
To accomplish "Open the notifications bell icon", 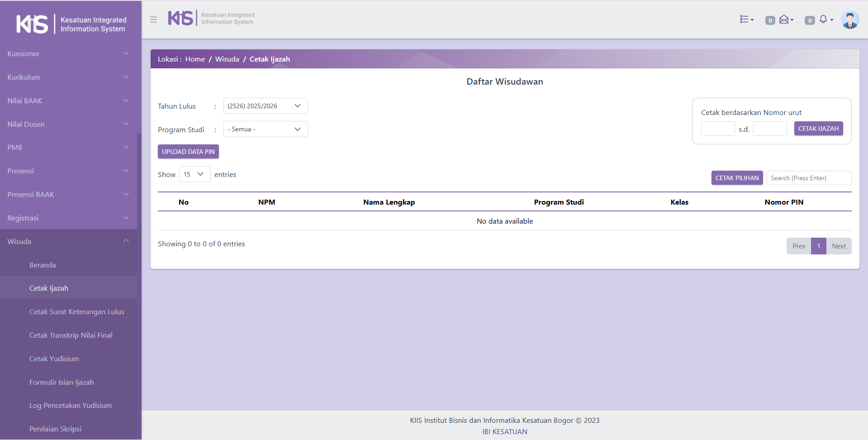I will (825, 19).
